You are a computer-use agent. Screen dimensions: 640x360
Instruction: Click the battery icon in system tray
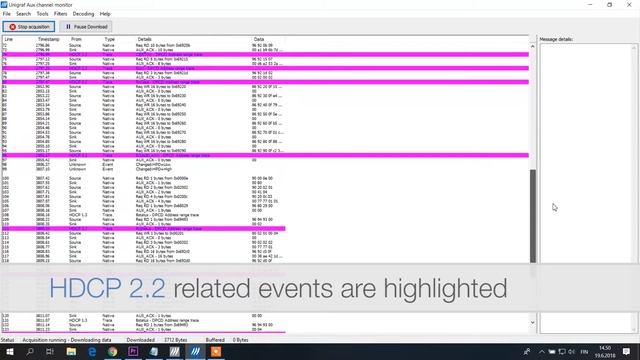click(552, 351)
